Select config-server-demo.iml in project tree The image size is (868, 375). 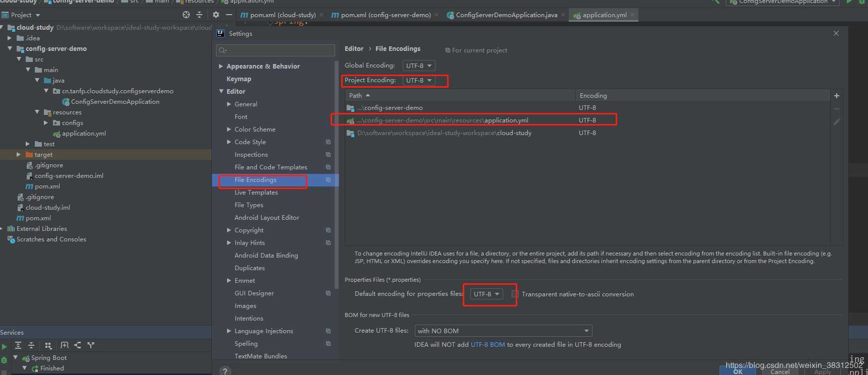[69, 176]
